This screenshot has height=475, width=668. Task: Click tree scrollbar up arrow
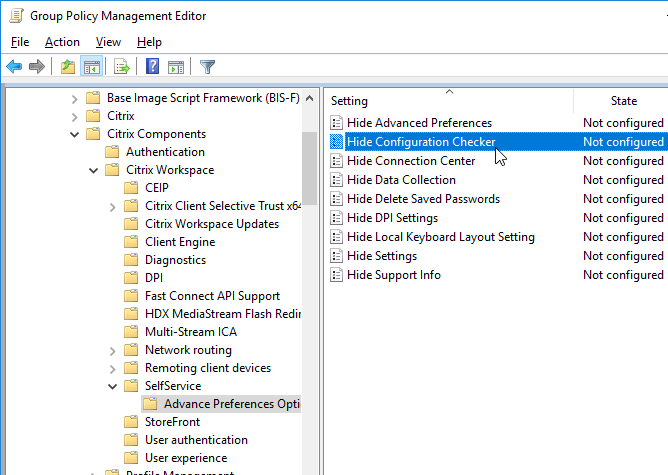[x=310, y=98]
